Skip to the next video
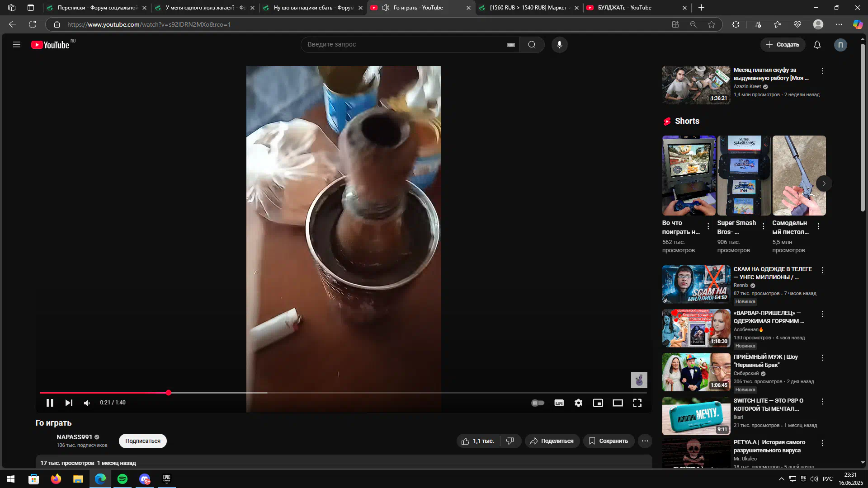Viewport: 868px width, 488px height. point(69,403)
